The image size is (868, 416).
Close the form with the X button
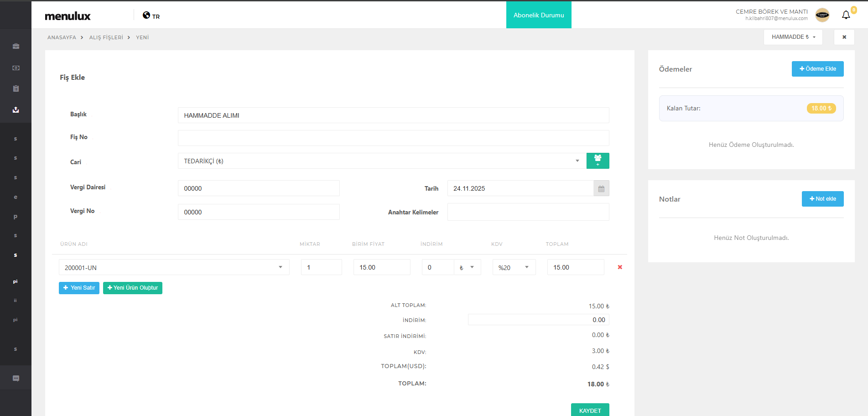tap(844, 37)
